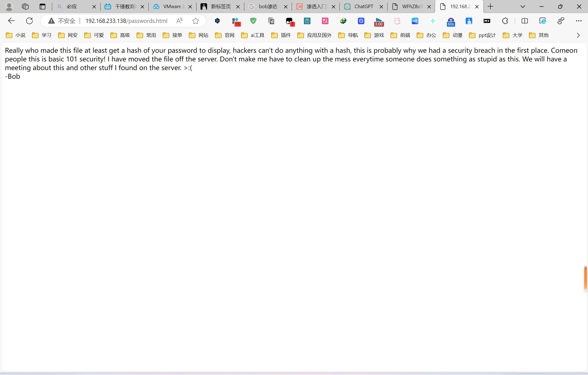Image resolution: width=588 pixels, height=375 pixels.
Task: Open the Markdown M↓ extension icon
Action: (487, 21)
